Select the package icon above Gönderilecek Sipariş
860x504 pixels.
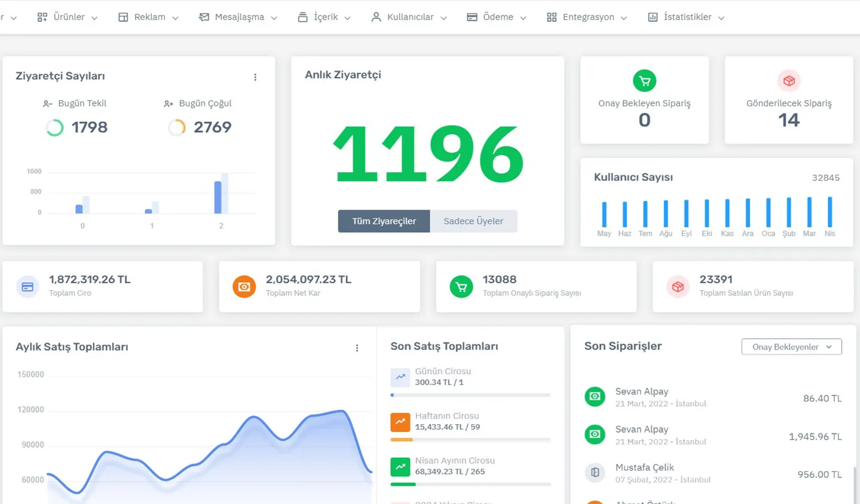(789, 80)
